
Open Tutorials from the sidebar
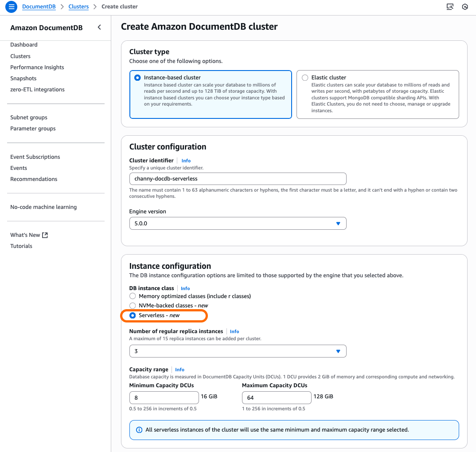[x=21, y=246]
